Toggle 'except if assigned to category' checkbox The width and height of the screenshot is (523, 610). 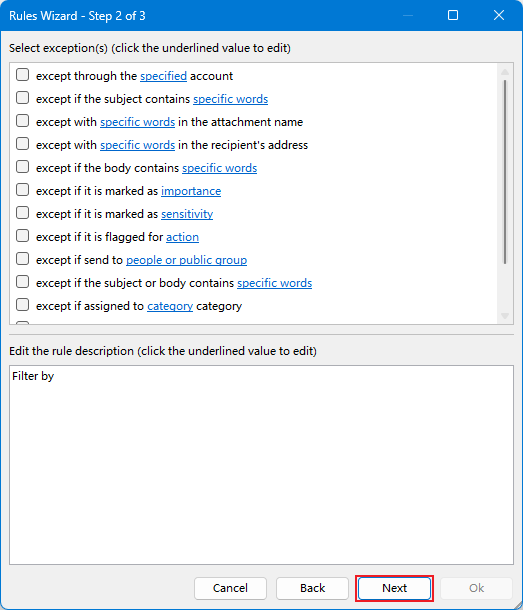(x=23, y=305)
